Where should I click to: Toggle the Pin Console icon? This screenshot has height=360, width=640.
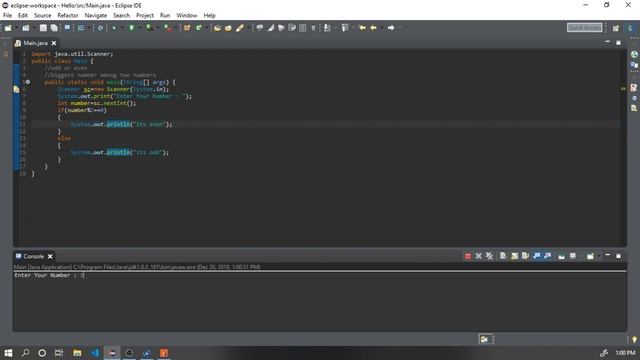[562, 256]
